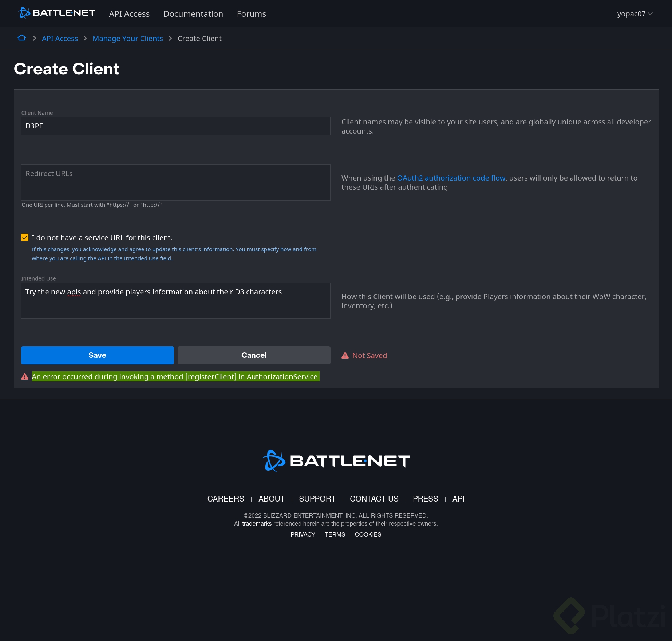Uncheck the service URL checkbox
This screenshot has height=641, width=672.
click(x=24, y=237)
